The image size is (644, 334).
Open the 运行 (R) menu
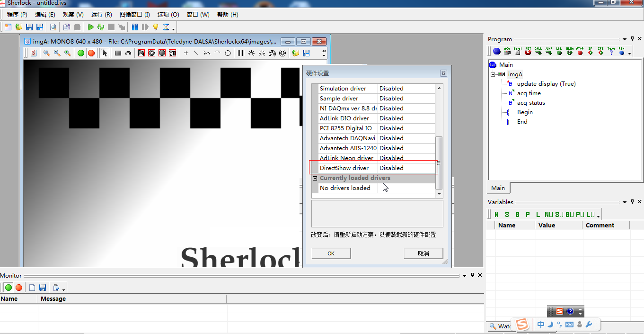(x=101, y=15)
